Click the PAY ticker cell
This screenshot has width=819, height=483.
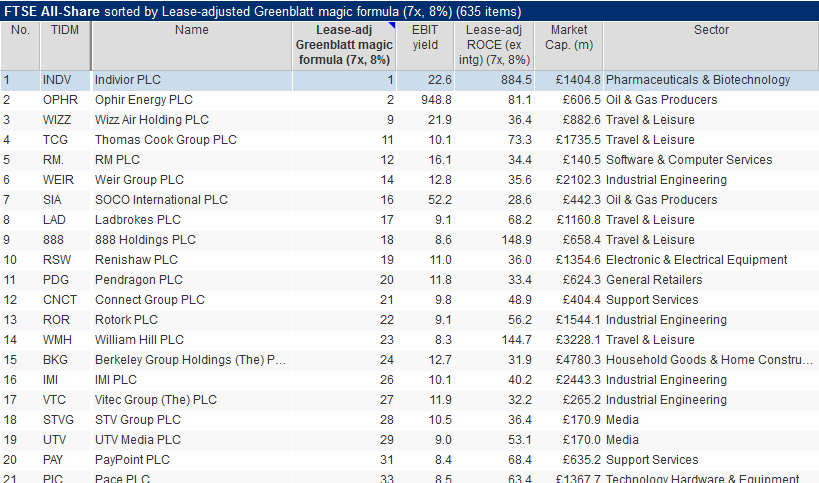pos(53,460)
